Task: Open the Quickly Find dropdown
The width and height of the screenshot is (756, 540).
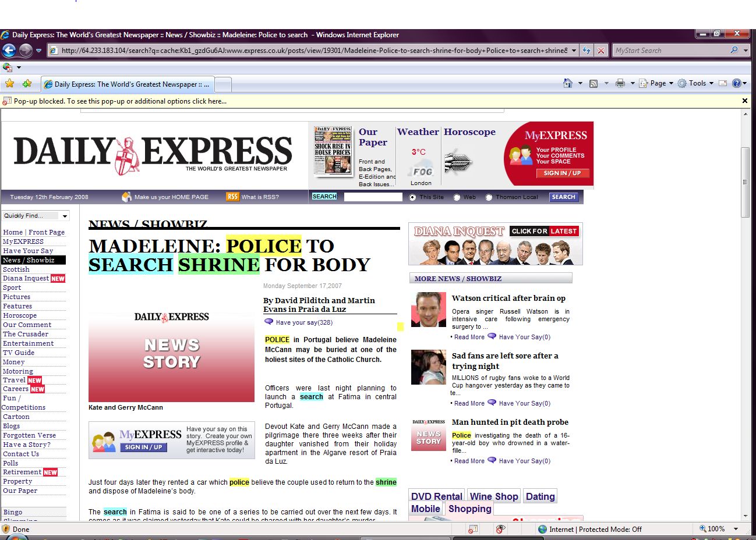Action: (x=36, y=216)
